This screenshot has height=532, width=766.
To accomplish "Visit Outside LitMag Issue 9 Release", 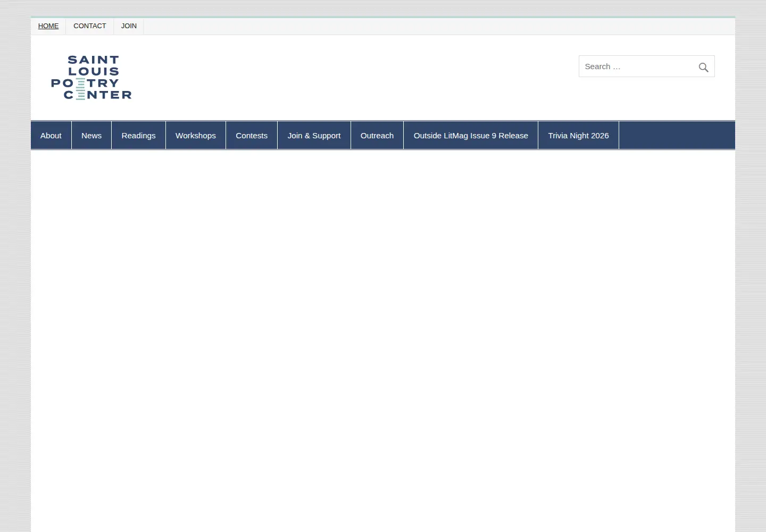I will (x=471, y=136).
